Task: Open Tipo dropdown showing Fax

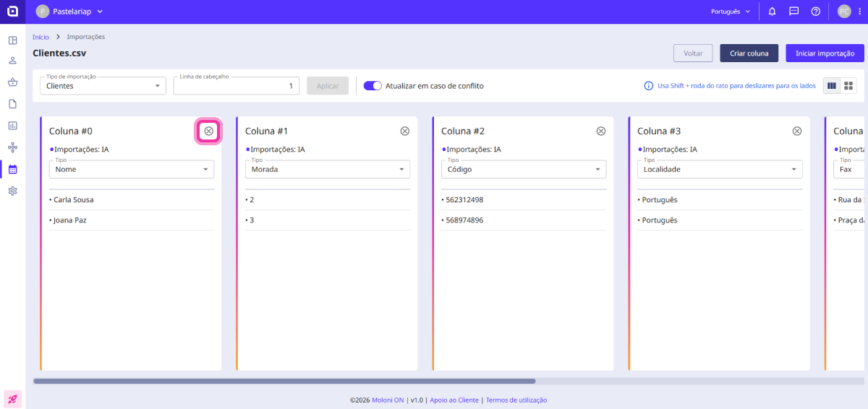Action: [850, 169]
